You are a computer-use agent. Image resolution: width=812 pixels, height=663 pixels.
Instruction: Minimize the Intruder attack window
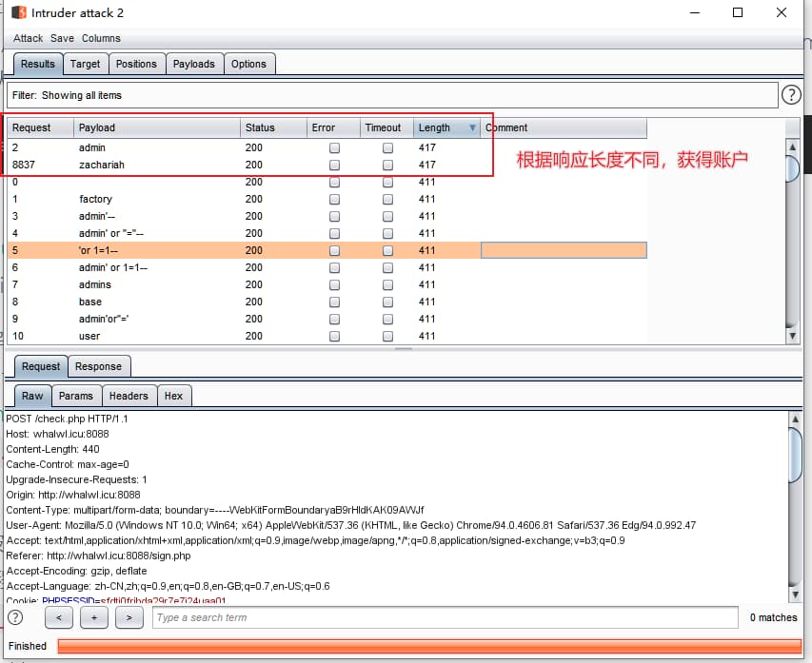point(695,12)
